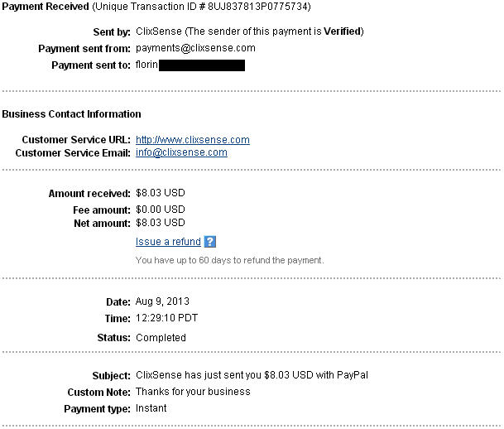504x429 pixels.
Task: Click the bold Verified sender status
Action: click(341, 31)
